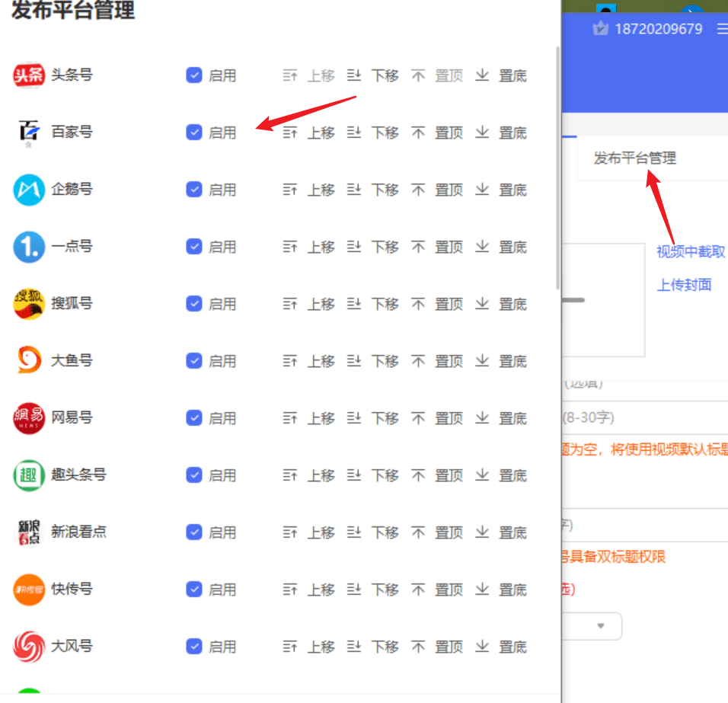The image size is (728, 703).
Task: Click account 18720209679 in header
Action: coord(658,29)
